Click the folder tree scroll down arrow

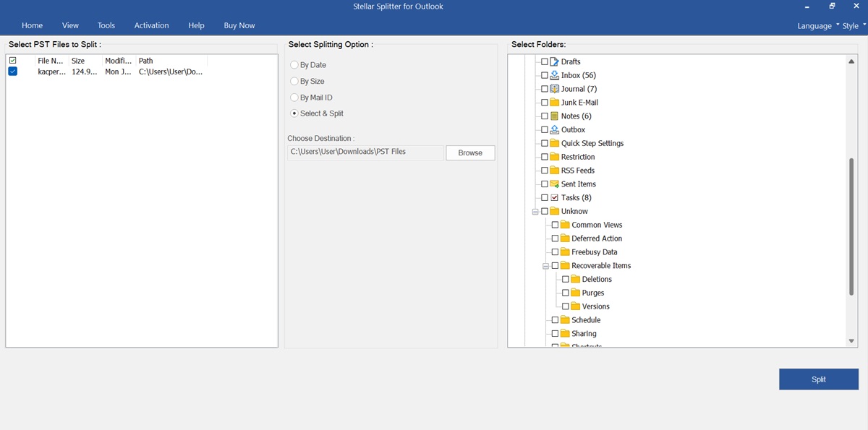(x=851, y=341)
